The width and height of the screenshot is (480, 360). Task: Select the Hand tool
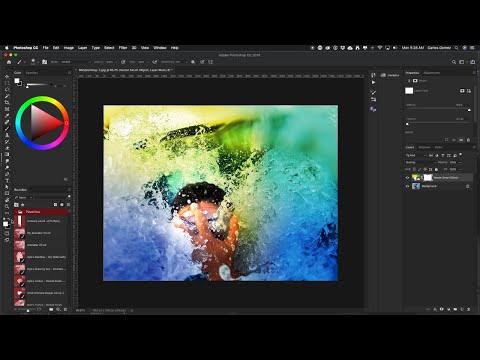click(x=7, y=200)
